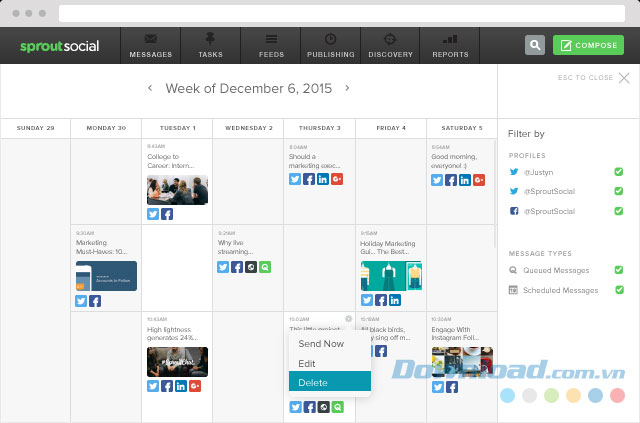
Task: Close the filter panel with X icon
Action: click(x=624, y=78)
